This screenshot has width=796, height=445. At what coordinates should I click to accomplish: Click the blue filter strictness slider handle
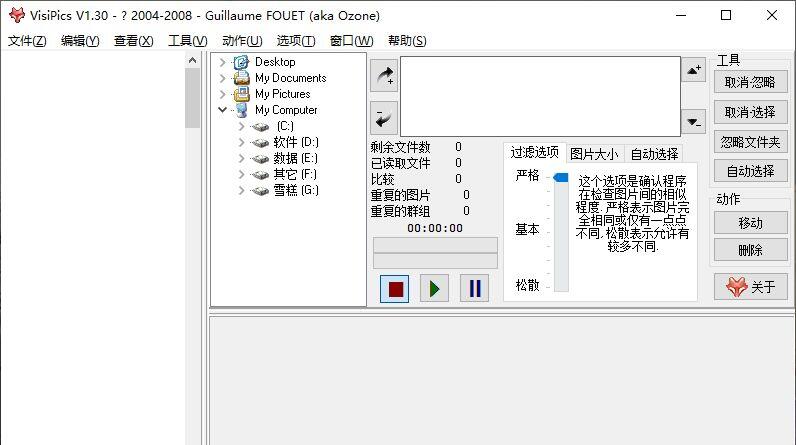coord(561,177)
